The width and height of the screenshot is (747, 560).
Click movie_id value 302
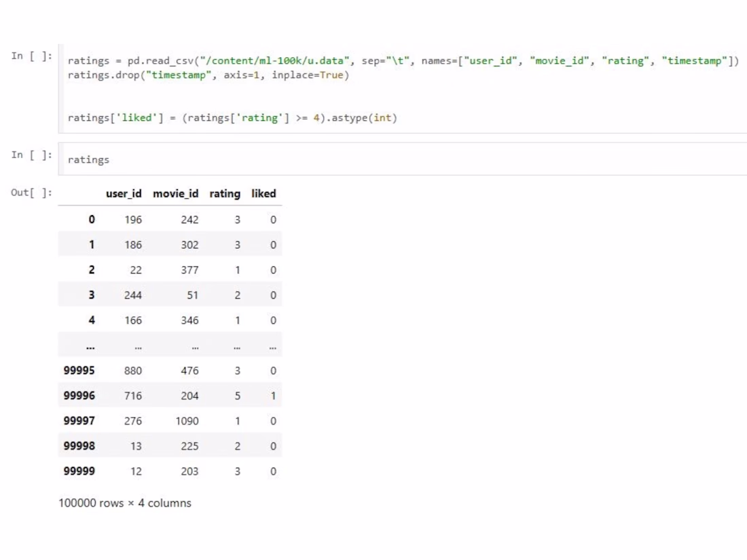tap(189, 245)
